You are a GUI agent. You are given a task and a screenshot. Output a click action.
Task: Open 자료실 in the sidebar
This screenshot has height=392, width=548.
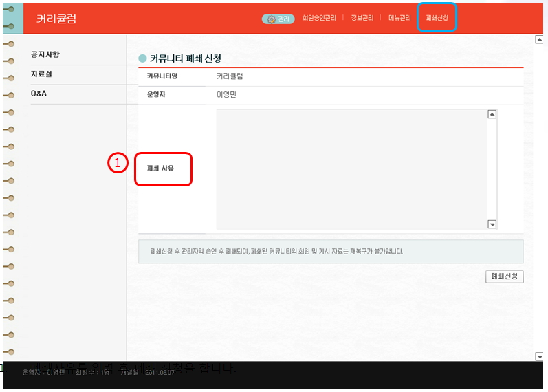(x=41, y=74)
